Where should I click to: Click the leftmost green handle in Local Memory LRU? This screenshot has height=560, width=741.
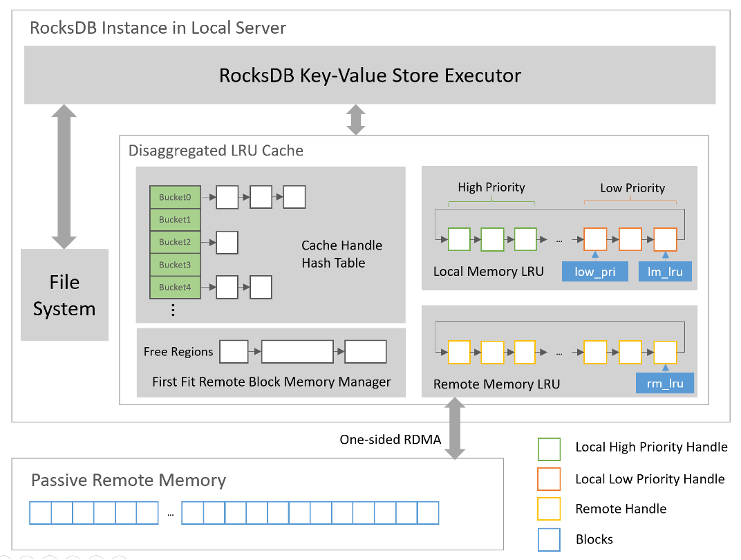click(459, 239)
